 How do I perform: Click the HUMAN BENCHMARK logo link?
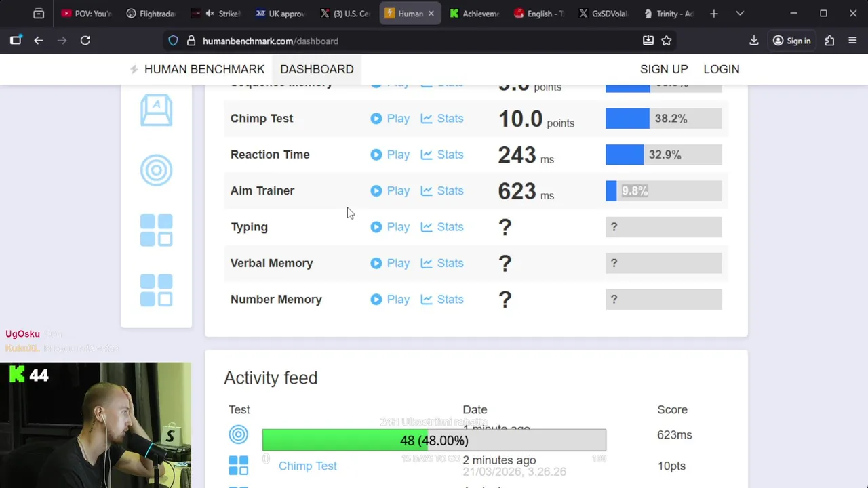(x=197, y=69)
